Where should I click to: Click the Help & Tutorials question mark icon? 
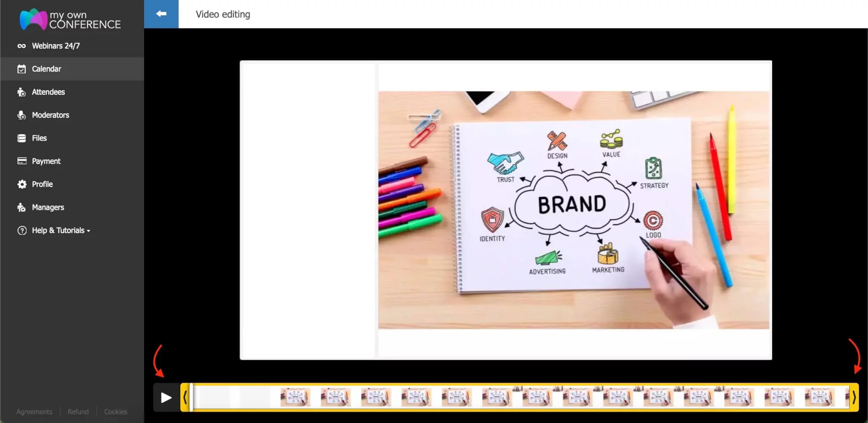click(x=22, y=230)
